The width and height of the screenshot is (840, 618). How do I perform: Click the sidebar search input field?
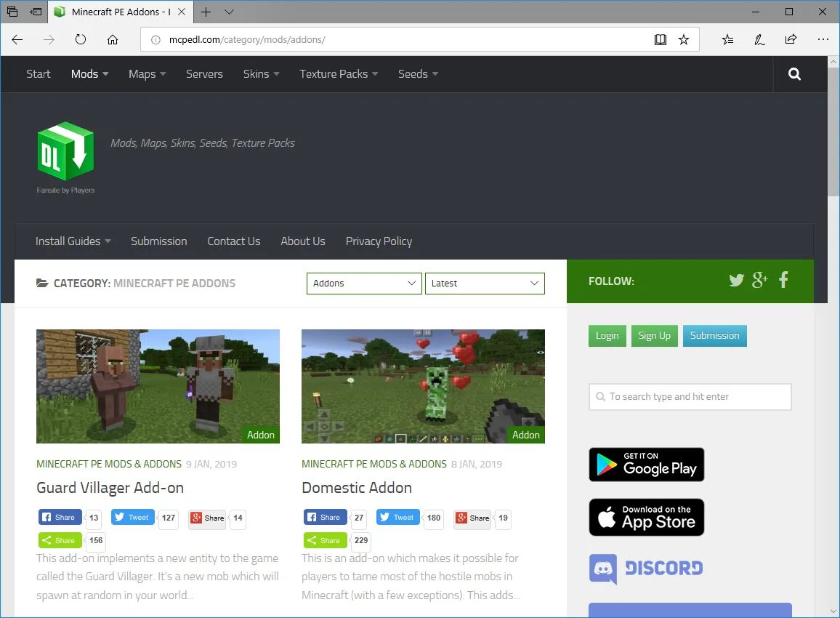(x=690, y=397)
